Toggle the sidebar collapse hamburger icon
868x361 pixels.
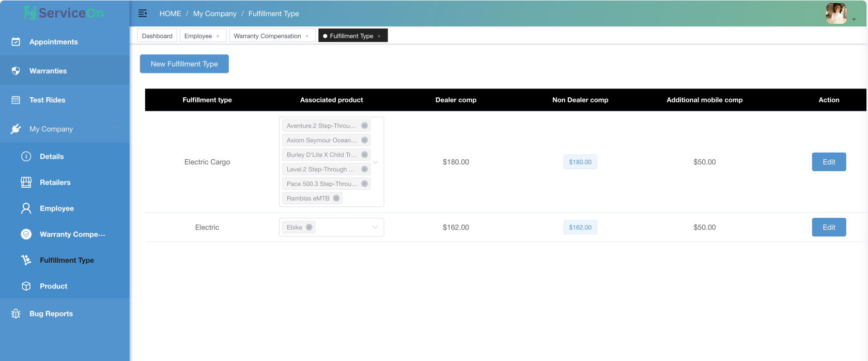tap(143, 13)
